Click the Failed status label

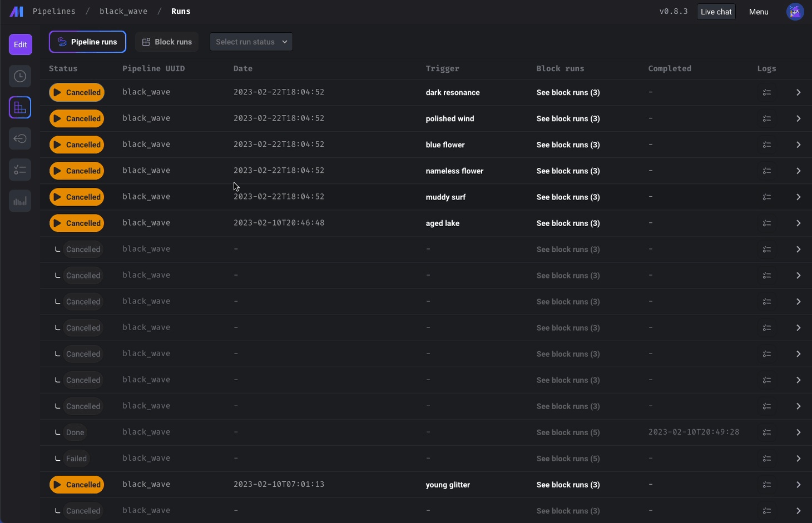point(76,459)
